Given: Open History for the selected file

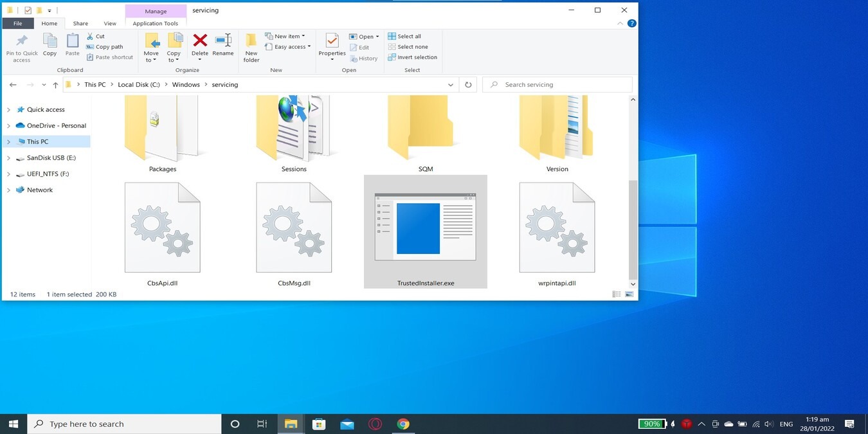Looking at the screenshot, I should coord(365,58).
